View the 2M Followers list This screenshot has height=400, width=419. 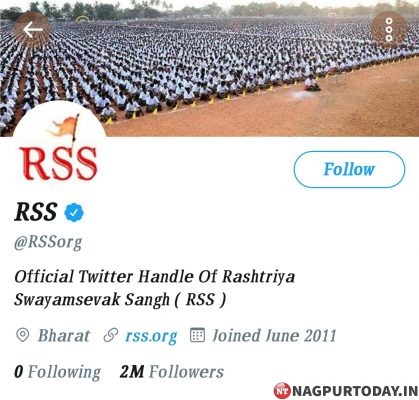tap(172, 372)
